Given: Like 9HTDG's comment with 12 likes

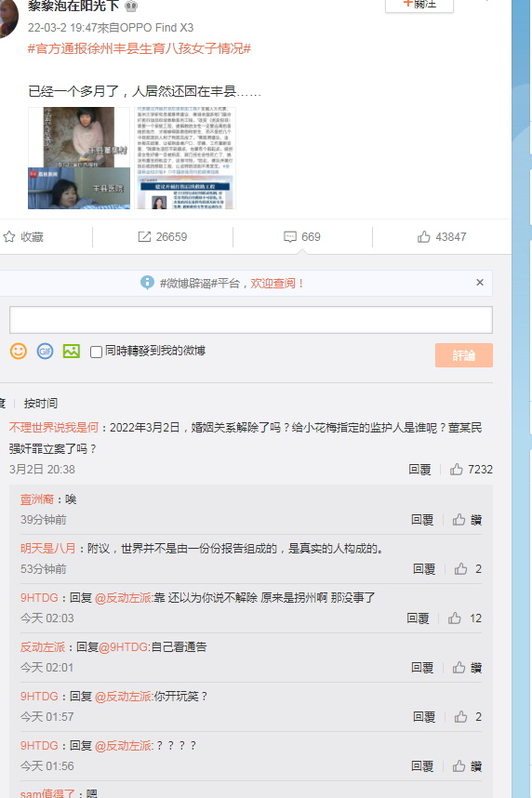Looking at the screenshot, I should click(454, 618).
